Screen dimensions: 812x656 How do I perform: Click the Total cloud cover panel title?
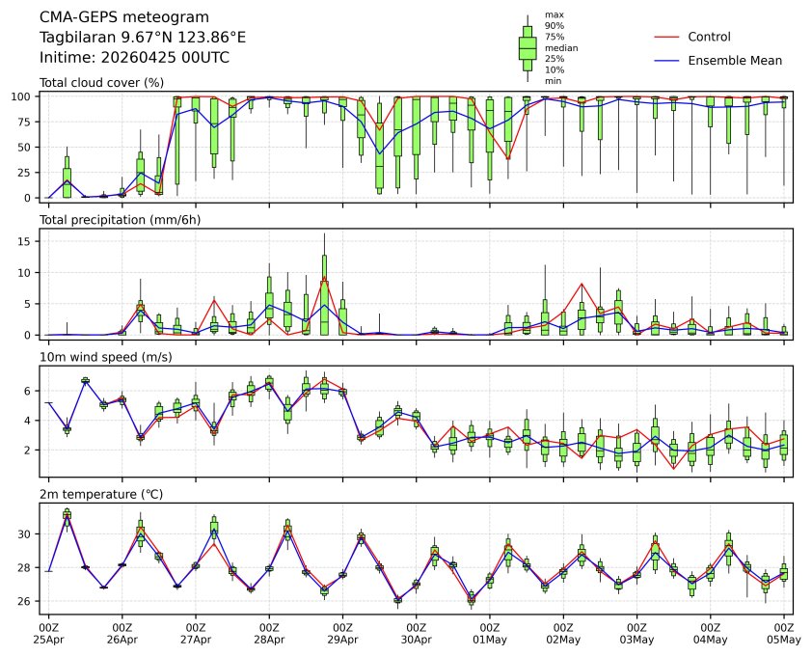101,82
